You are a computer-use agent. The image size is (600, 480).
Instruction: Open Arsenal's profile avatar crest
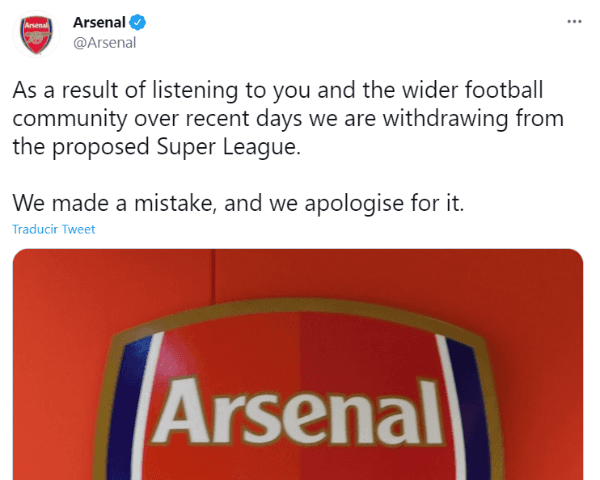(37, 34)
